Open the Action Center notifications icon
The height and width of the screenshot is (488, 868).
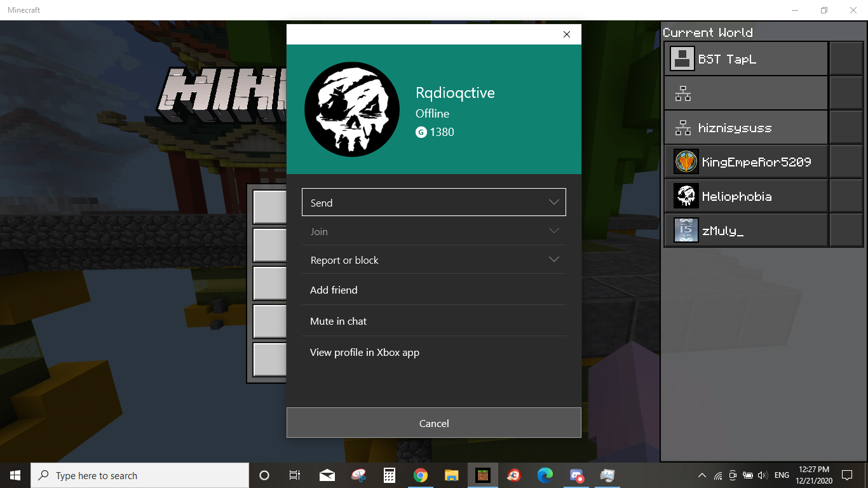point(847,475)
